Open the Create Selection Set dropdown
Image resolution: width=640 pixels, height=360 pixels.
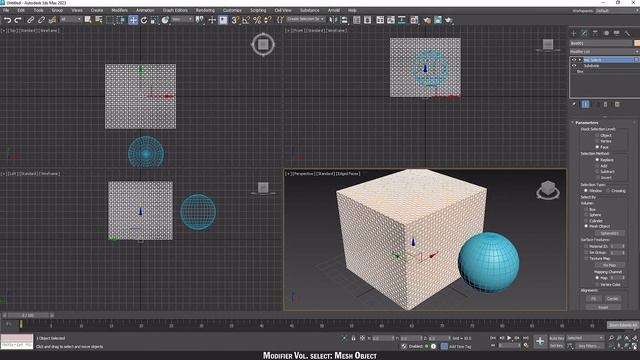(x=306, y=20)
